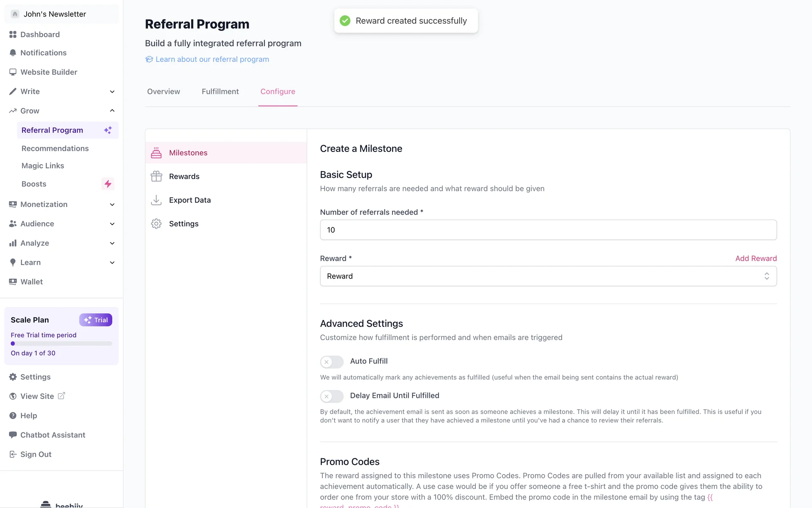Click the Referral Program sparkle icon
This screenshot has width=812, height=508.
click(108, 130)
